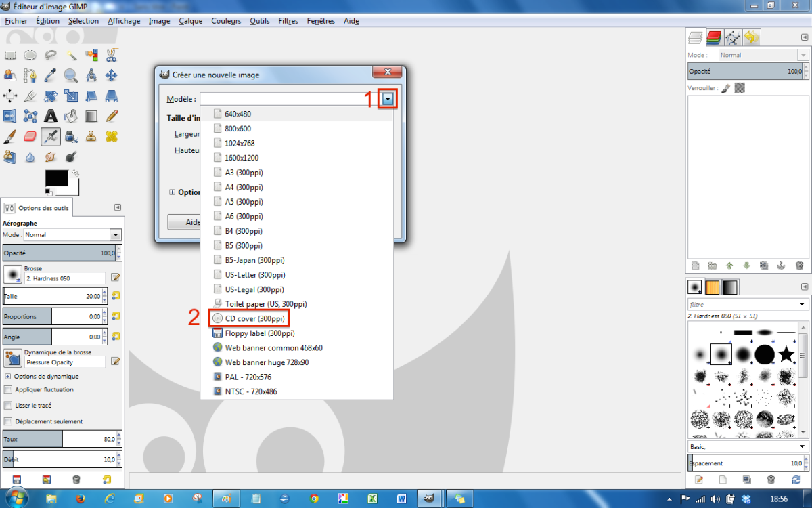Choose PAL - 720x576 template
The image size is (812, 508).
coord(246,377)
